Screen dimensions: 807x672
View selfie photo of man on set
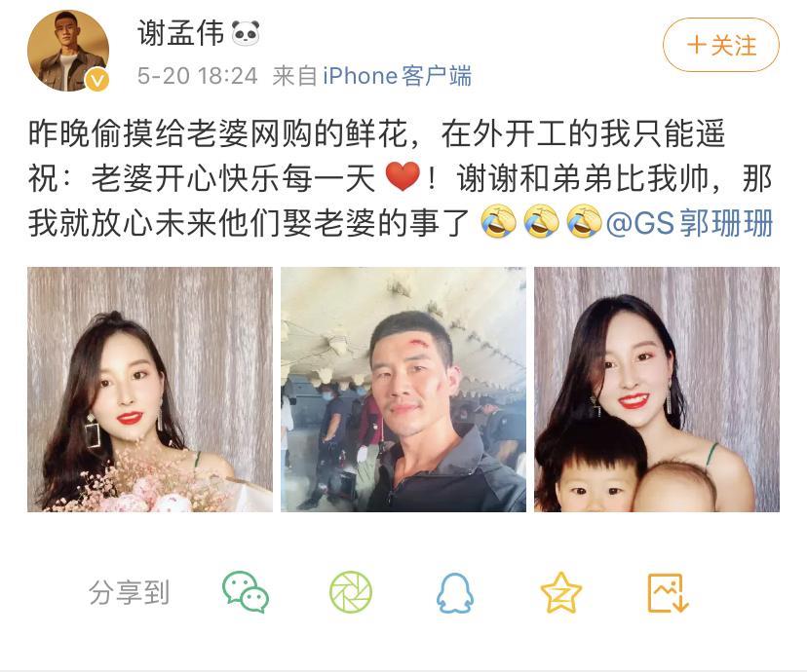(403, 390)
